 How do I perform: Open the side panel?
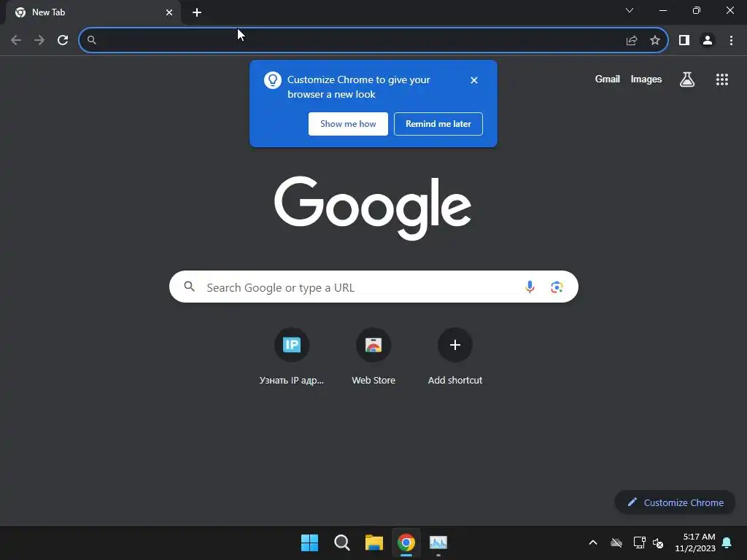[684, 40]
